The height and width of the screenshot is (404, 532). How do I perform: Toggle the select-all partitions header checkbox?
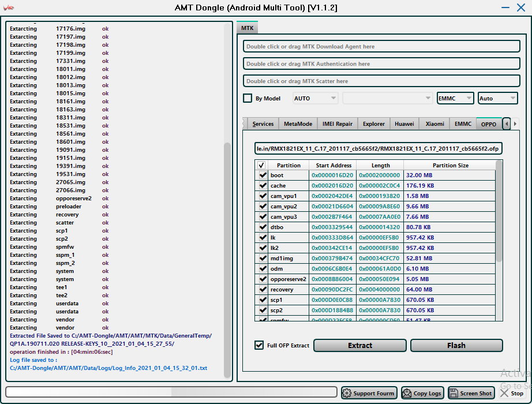261,165
